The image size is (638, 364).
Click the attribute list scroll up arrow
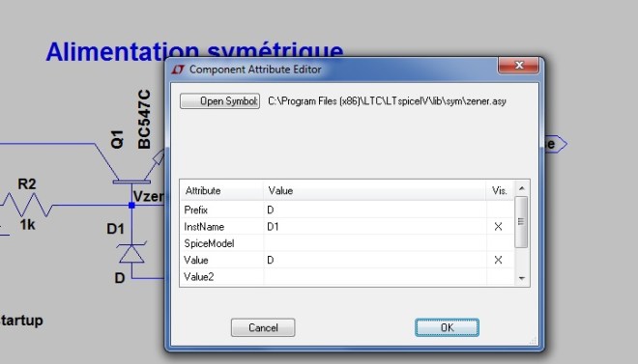[x=522, y=188]
